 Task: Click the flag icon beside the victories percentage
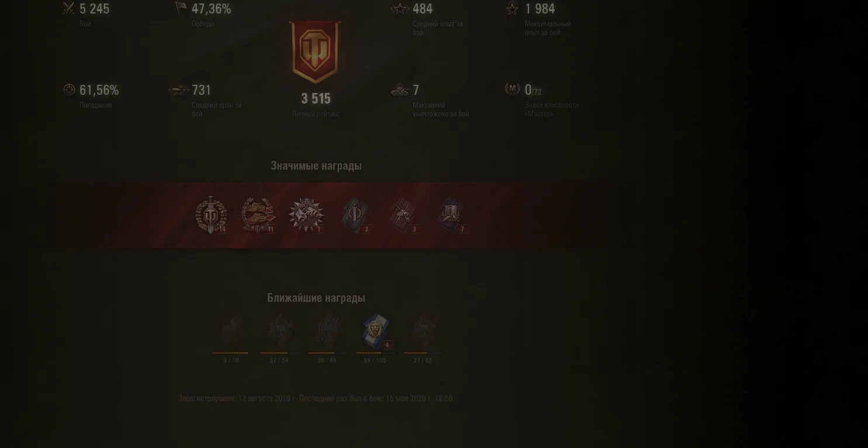181,8
